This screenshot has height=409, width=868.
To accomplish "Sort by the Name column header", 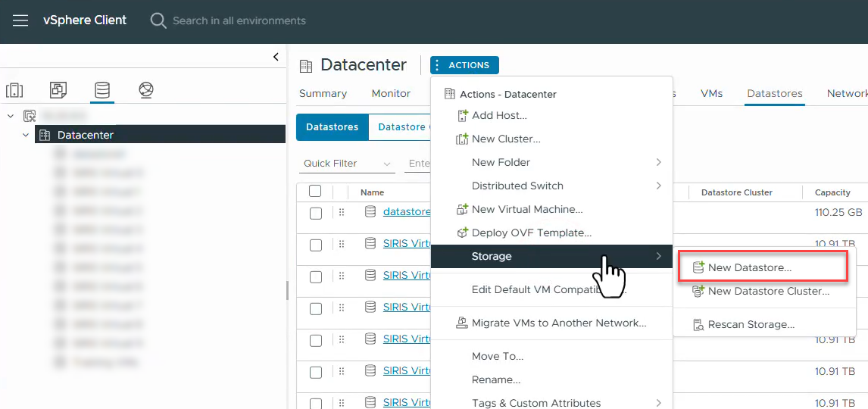I will tap(372, 192).
